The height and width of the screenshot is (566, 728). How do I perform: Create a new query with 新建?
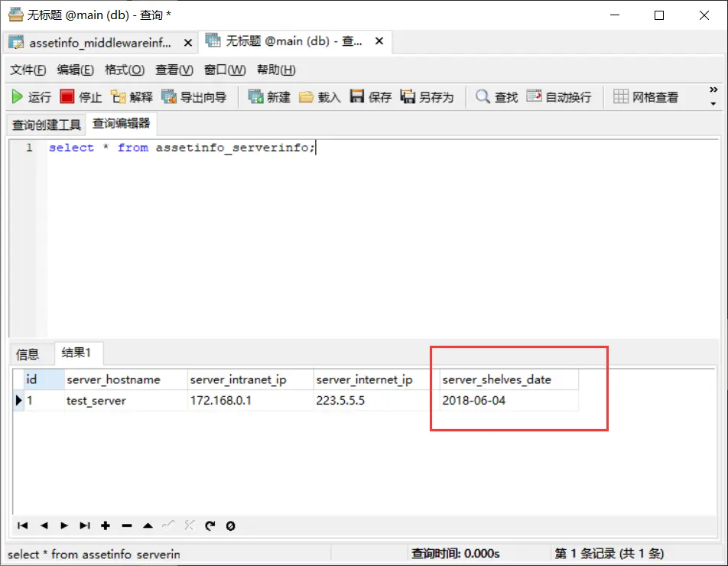269,97
